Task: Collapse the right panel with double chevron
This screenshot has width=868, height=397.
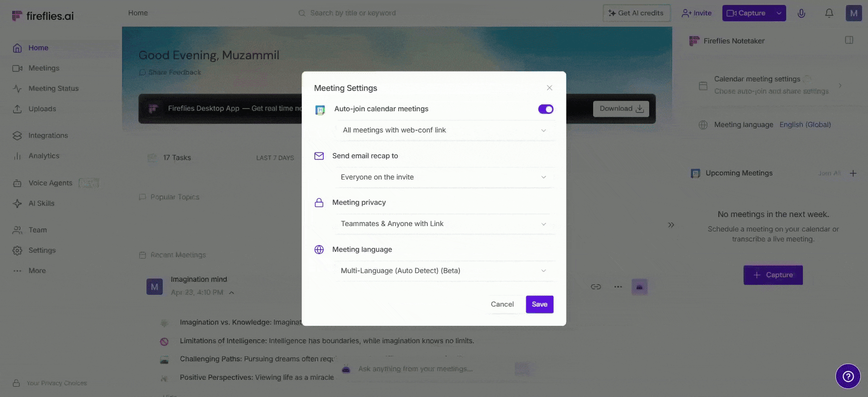Action: coord(671,225)
